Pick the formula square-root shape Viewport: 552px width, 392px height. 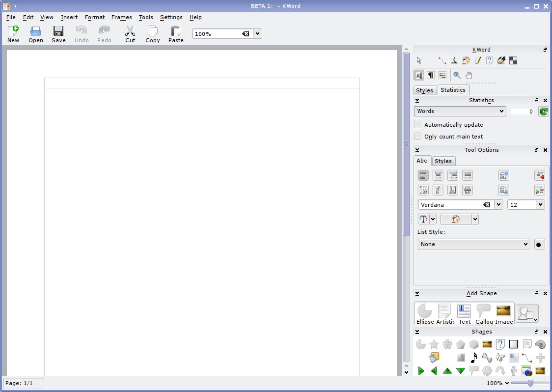pyautogui.click(x=500, y=358)
